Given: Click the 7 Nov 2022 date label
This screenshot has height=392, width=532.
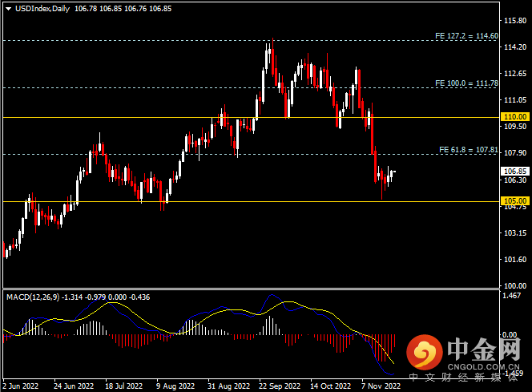Looking at the screenshot, I should click(x=381, y=386).
